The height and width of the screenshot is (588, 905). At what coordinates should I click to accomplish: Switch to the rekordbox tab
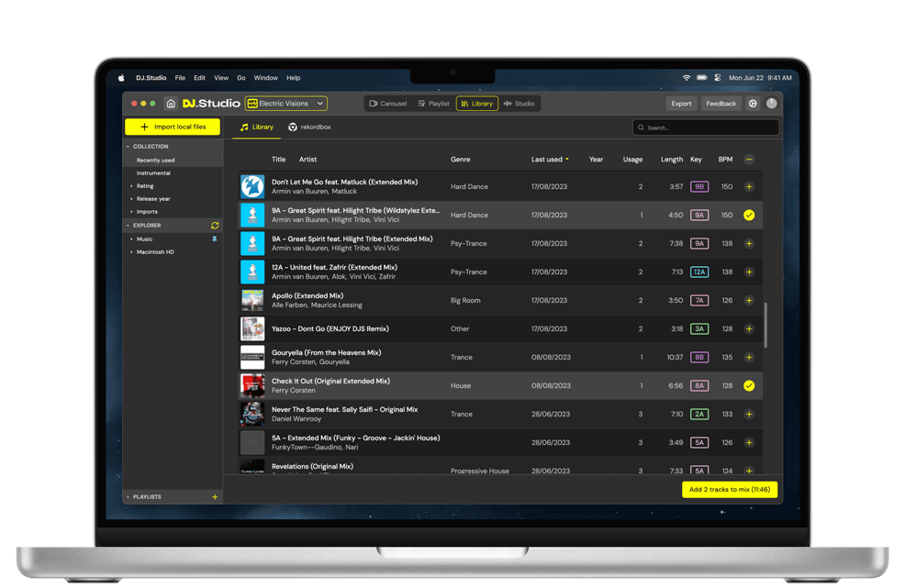(311, 128)
